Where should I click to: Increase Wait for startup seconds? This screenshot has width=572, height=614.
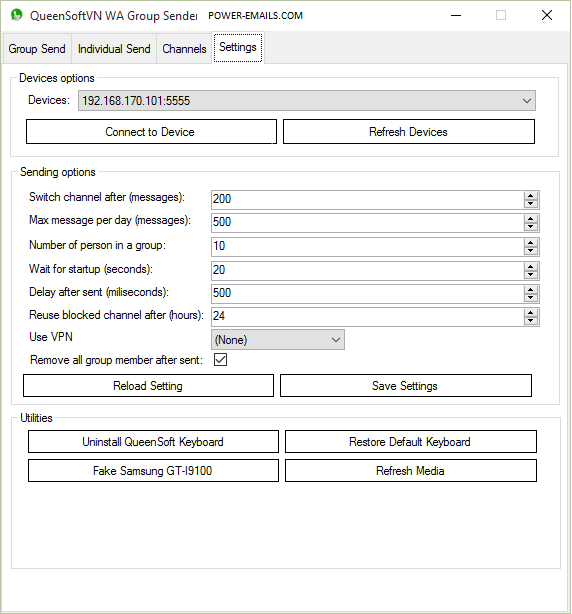[530, 266]
